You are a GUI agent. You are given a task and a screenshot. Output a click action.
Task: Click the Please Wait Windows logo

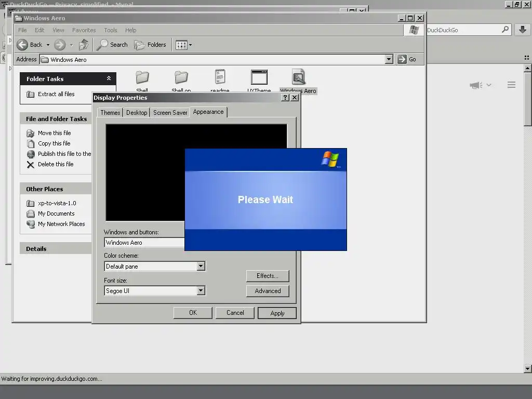tap(330, 159)
